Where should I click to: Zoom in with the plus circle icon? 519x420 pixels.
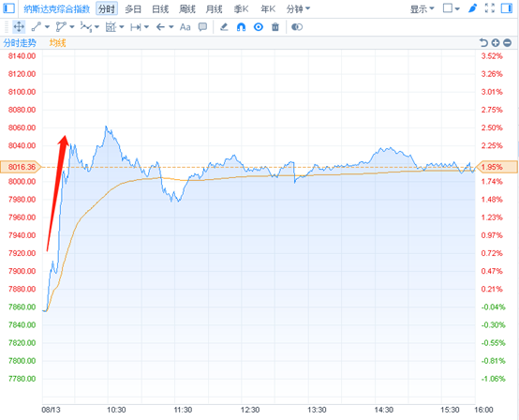496,43
